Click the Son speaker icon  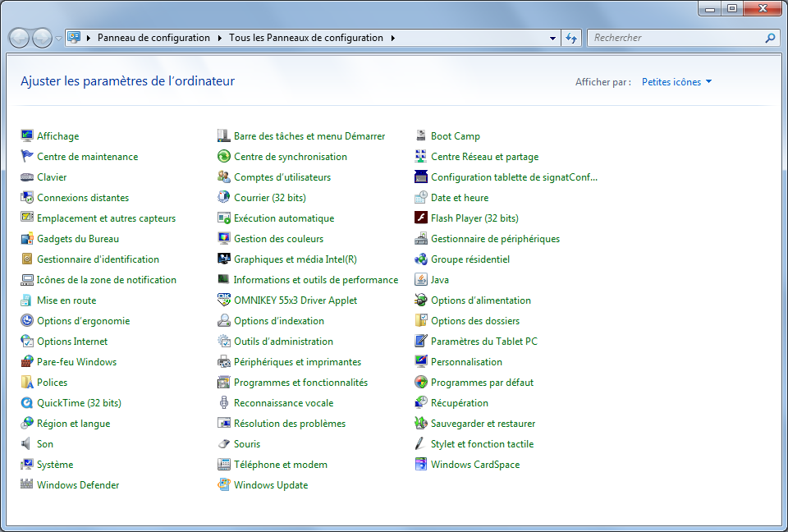tap(26, 444)
